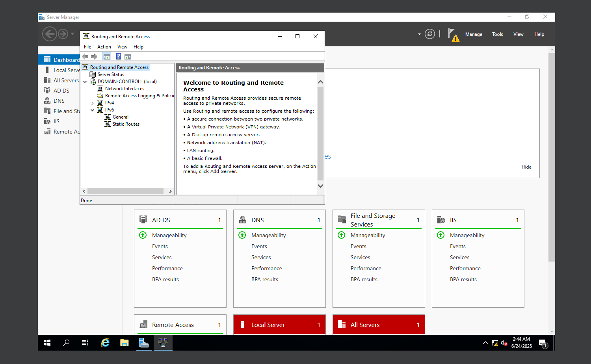Open Task View on the taskbar
Screen dimensions: 591x364
[x=85, y=343]
